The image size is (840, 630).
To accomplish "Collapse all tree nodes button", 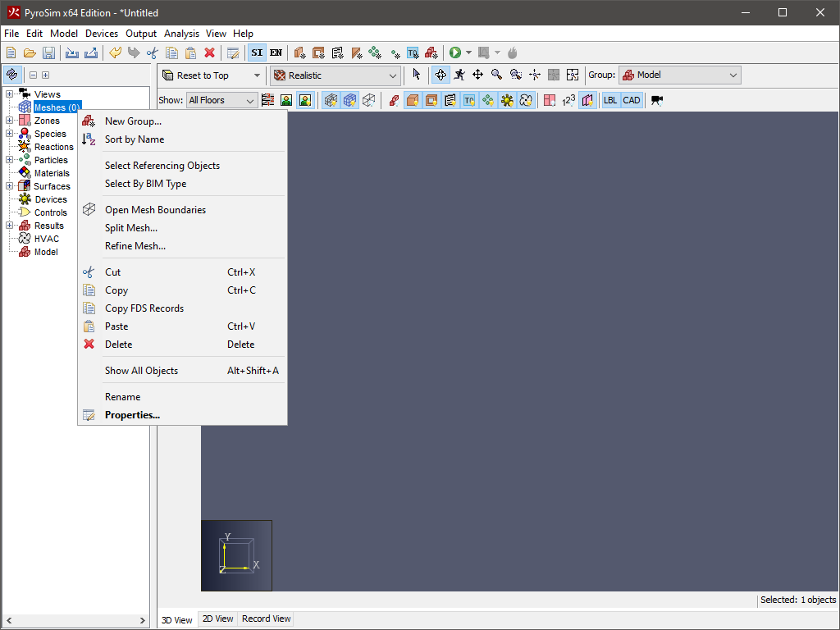I will 33,75.
